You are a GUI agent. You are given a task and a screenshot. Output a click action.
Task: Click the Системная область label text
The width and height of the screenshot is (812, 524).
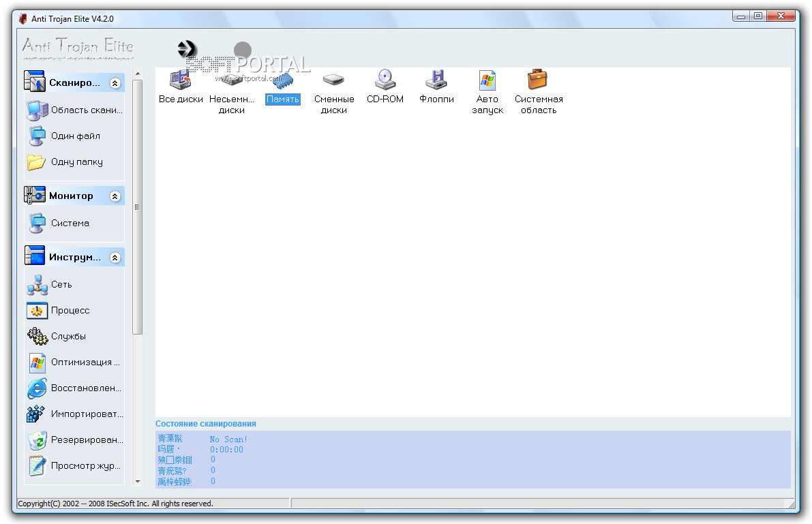coord(539,104)
